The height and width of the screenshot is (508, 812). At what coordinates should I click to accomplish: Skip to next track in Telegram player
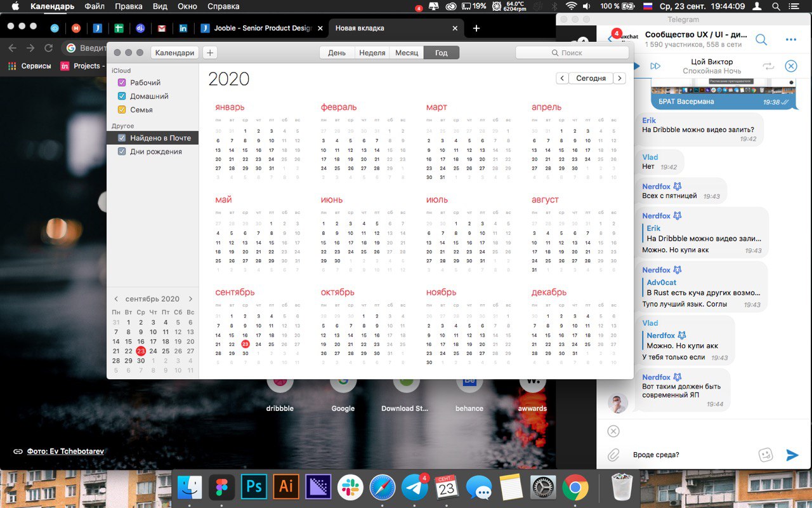(656, 66)
